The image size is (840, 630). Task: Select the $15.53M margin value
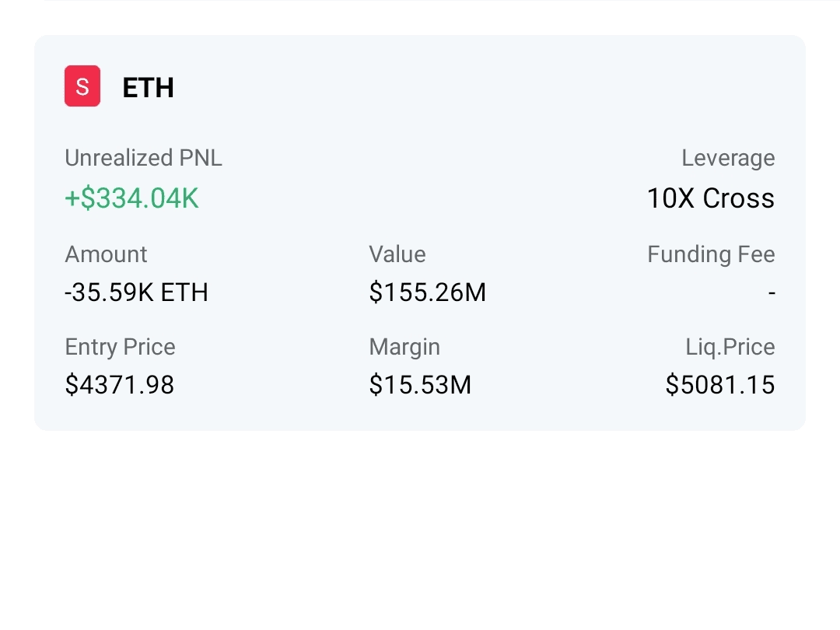point(420,384)
